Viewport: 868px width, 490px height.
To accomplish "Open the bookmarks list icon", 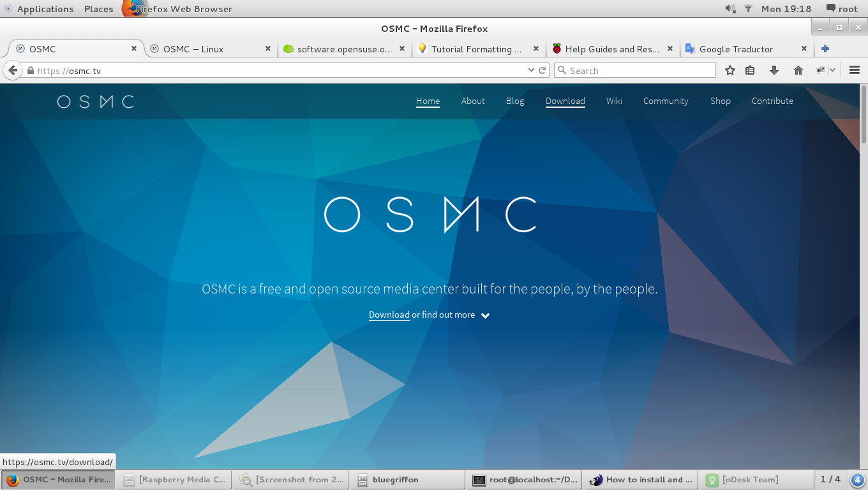I will (750, 71).
